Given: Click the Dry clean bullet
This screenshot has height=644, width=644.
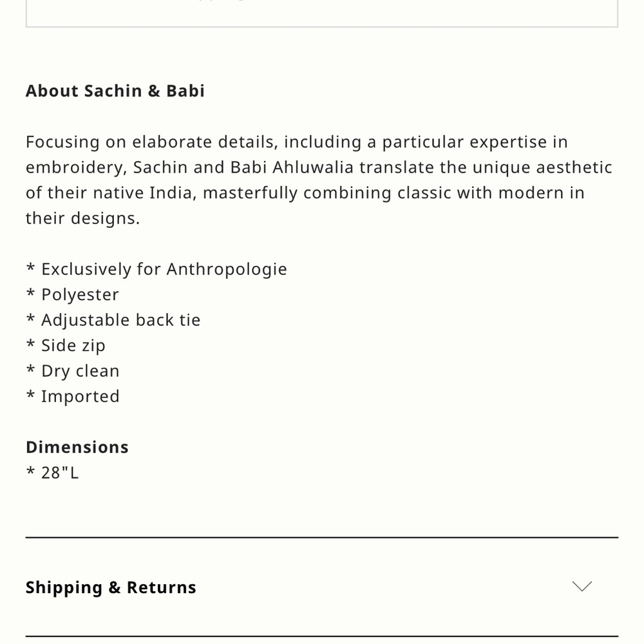Looking at the screenshot, I should (x=73, y=371).
